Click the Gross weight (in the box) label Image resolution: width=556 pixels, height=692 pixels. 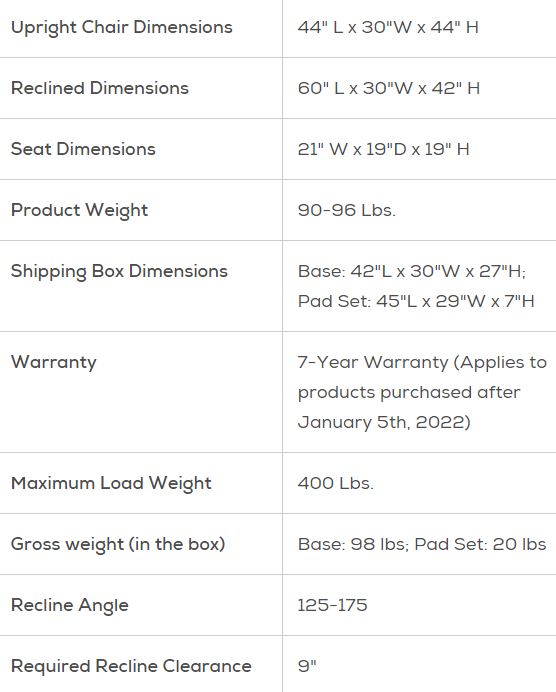[118, 544]
